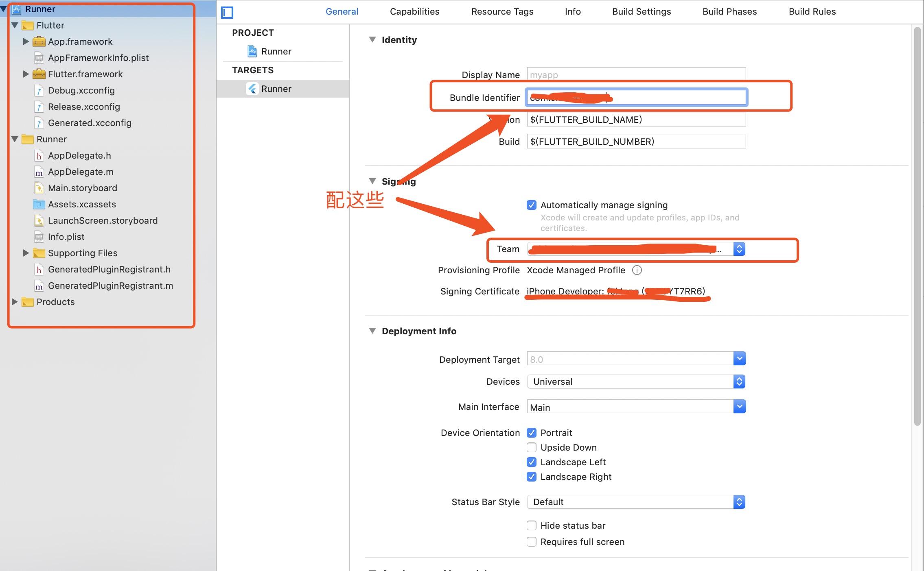Select the AppDelegate.m file icon
This screenshot has height=571, width=924.
[x=39, y=172]
